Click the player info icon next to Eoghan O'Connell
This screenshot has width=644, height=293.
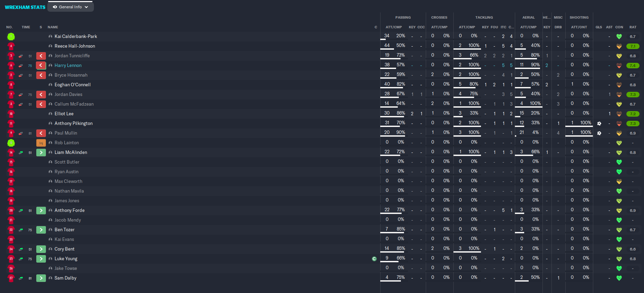click(x=50, y=85)
